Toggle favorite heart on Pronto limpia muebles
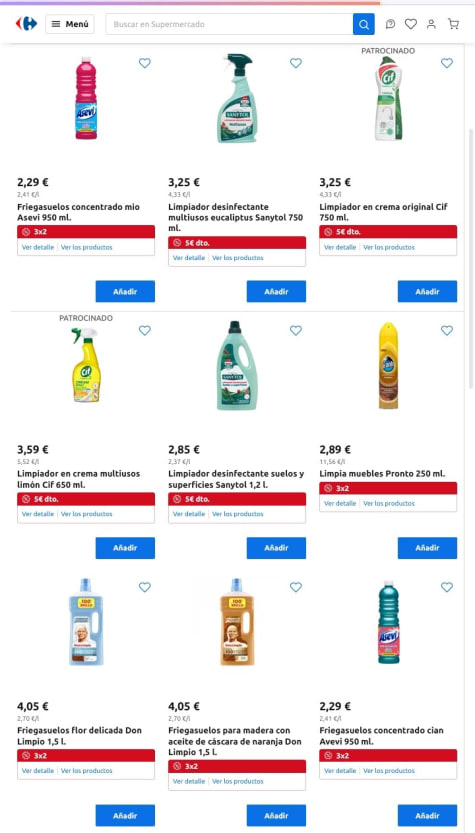 pos(447,330)
